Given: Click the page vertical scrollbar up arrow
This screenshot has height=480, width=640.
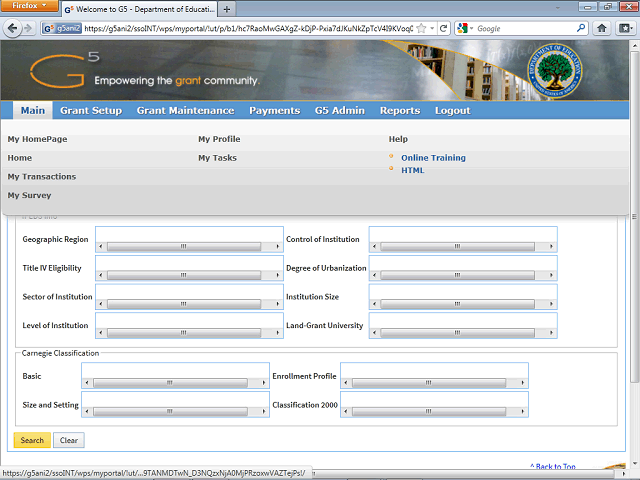Looking at the screenshot, I should point(634,44).
